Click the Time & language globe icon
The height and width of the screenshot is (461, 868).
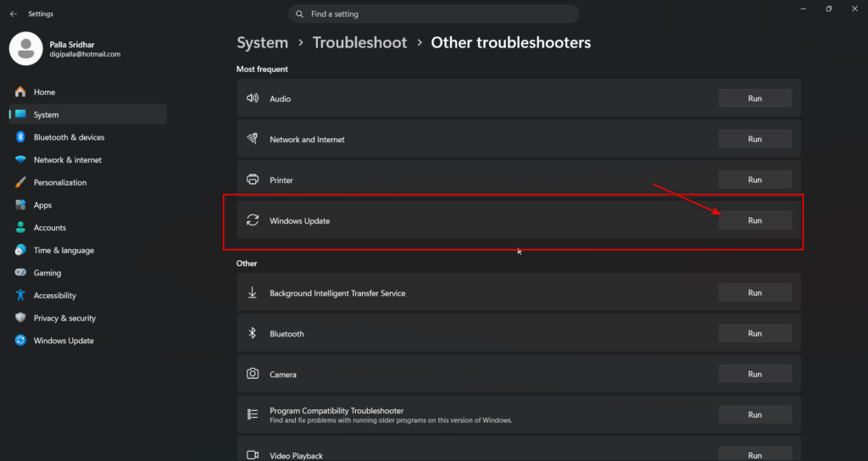(x=20, y=250)
